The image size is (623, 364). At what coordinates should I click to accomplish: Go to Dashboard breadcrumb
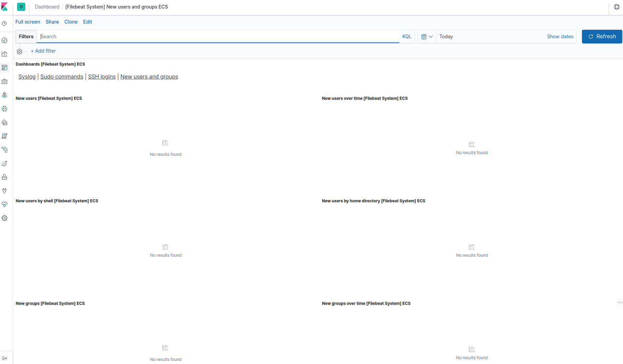[x=47, y=7]
